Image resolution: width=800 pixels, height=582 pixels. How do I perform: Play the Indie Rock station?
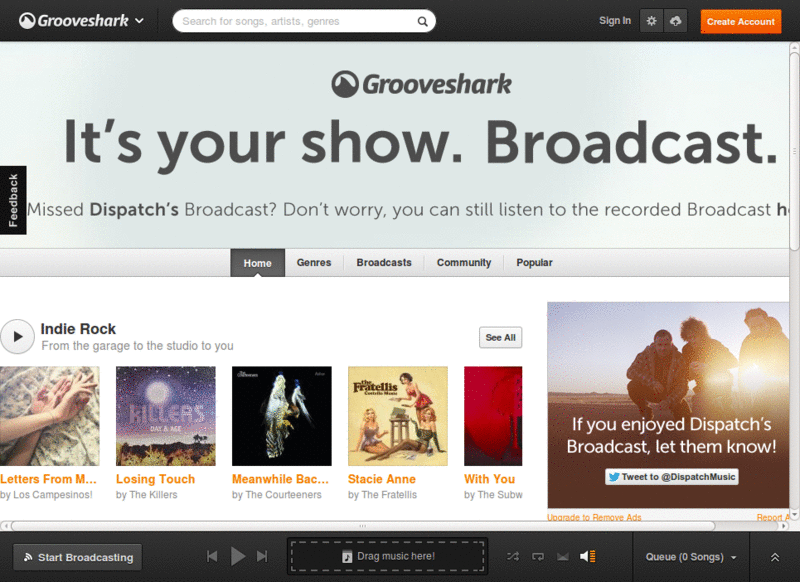pos(17,337)
